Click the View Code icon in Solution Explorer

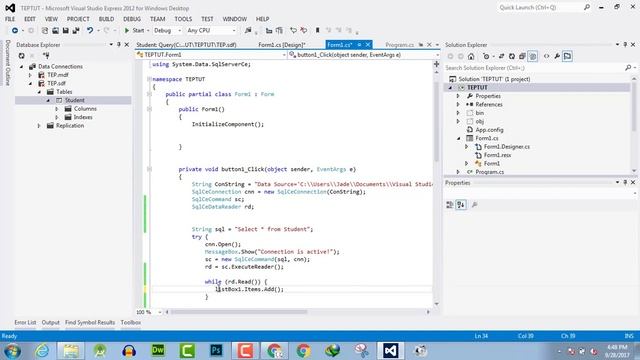coord(547,56)
